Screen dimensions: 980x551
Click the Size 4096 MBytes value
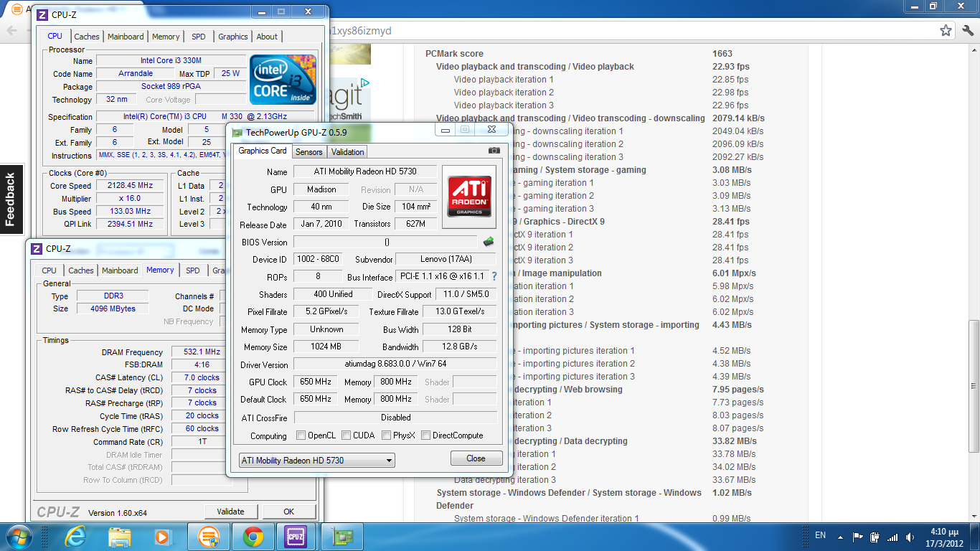(x=112, y=309)
